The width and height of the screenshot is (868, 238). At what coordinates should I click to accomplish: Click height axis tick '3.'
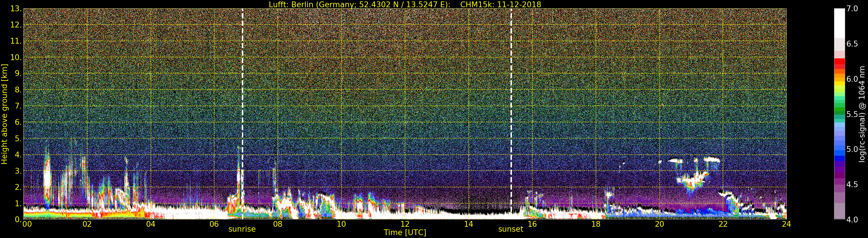(x=18, y=171)
